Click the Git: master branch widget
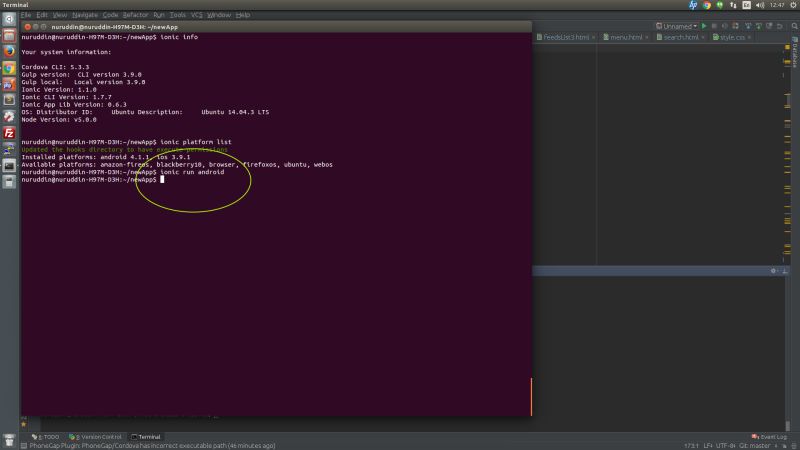 (x=755, y=446)
